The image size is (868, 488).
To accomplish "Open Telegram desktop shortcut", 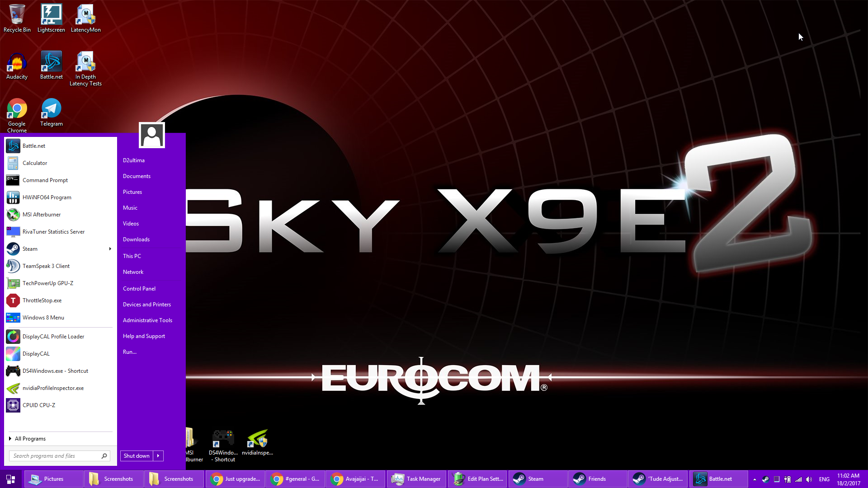I will pyautogui.click(x=51, y=113).
